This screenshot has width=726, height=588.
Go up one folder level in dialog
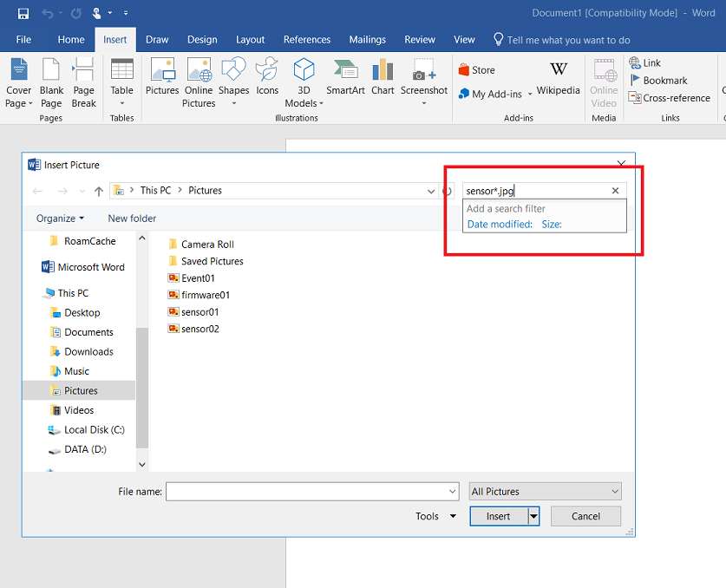(99, 191)
